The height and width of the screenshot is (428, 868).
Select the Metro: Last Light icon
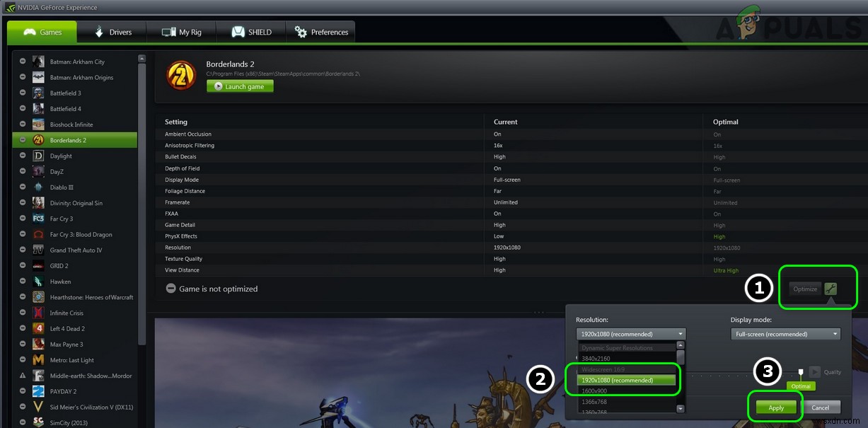[38, 360]
